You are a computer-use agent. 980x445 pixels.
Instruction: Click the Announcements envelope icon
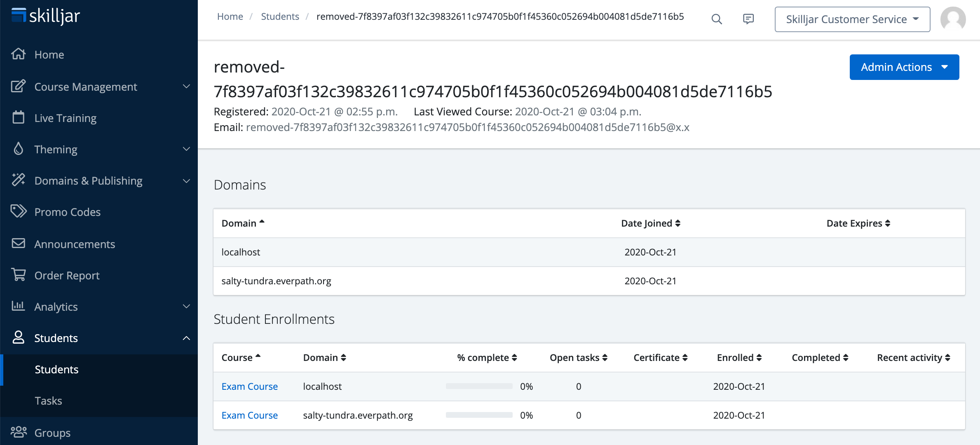click(18, 244)
